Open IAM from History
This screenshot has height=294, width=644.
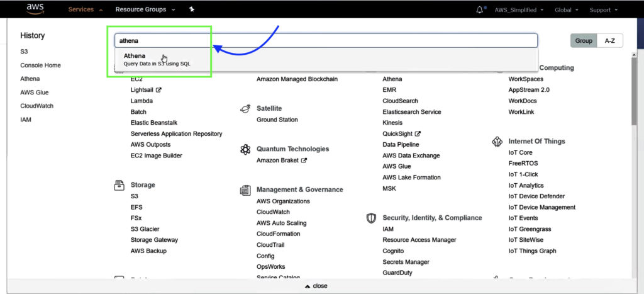[25, 120]
